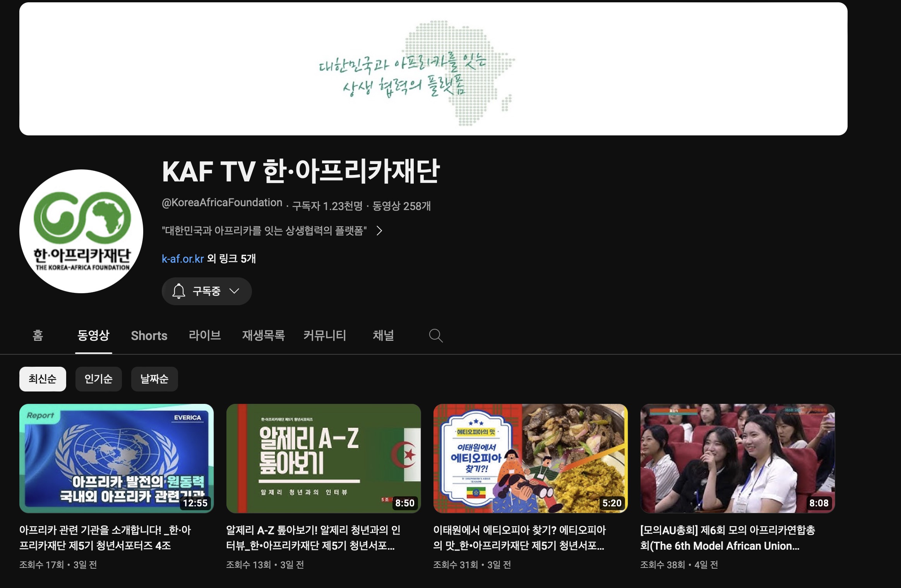Open the 아프리카 관련 기관 소개 video thumbnail
The height and width of the screenshot is (588, 901).
[116, 458]
